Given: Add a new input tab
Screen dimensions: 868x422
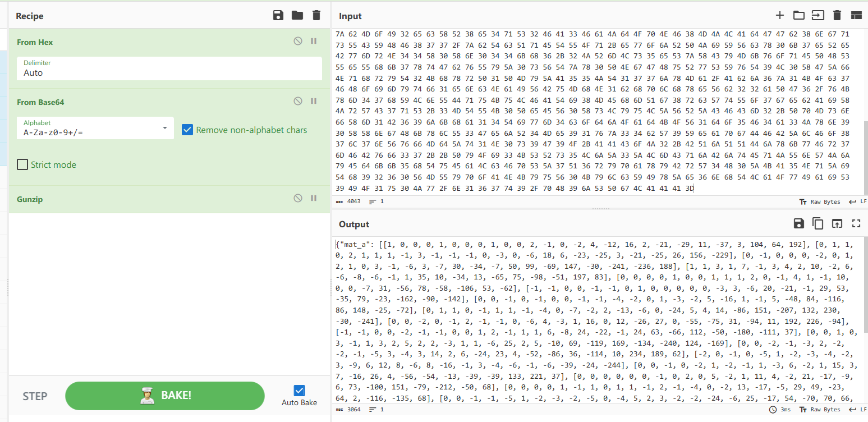Looking at the screenshot, I should 779,16.
